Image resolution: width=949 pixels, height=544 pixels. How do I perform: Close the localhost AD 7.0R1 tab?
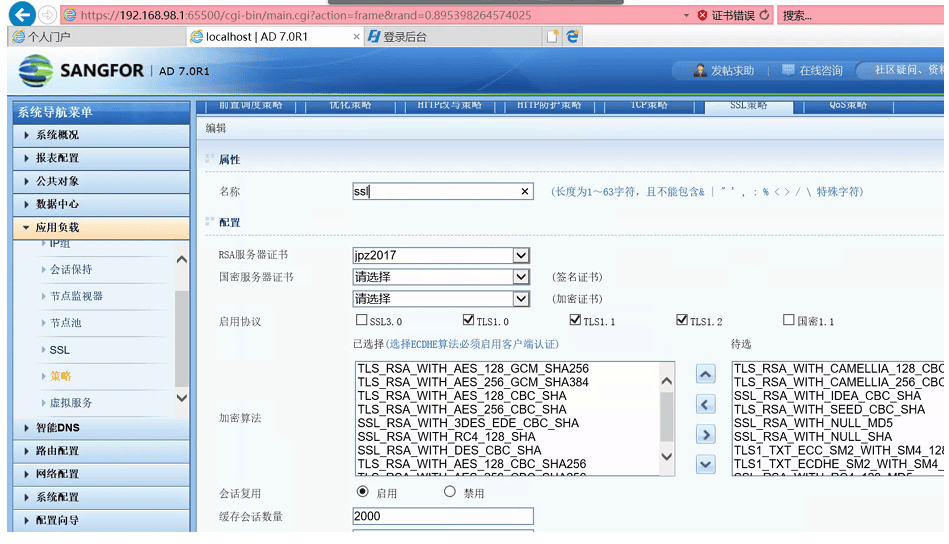tap(356, 37)
